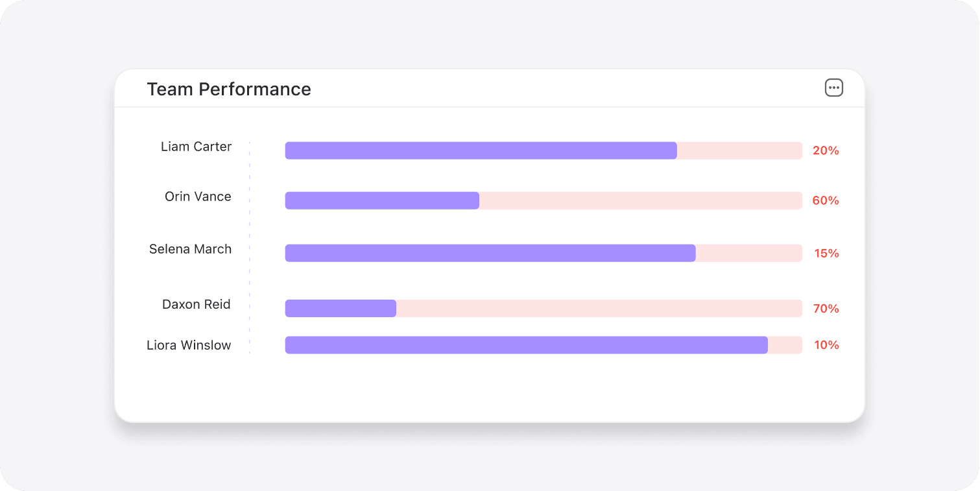Click the dashed axis line in the chart
Screen dimensions: 980x491
(x=250, y=246)
